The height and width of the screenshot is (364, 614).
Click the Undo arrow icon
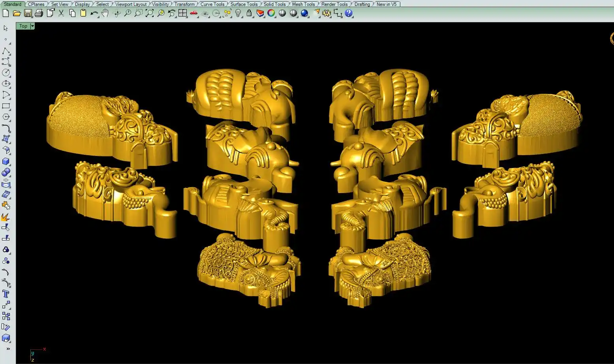(x=94, y=13)
